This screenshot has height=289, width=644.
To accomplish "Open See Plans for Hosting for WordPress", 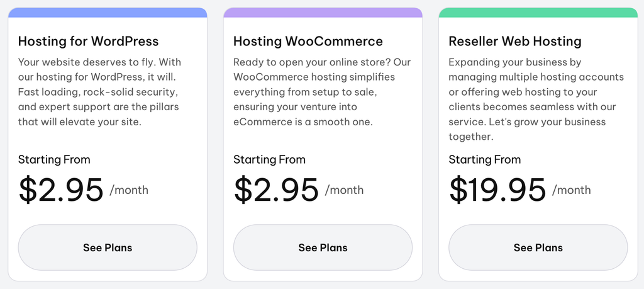I will (108, 247).
